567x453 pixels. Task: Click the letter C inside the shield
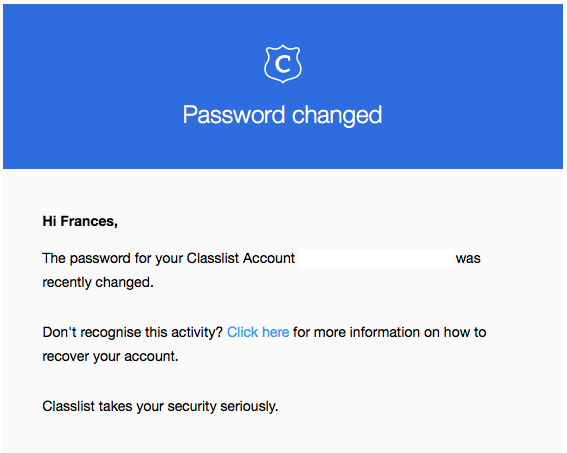283,64
